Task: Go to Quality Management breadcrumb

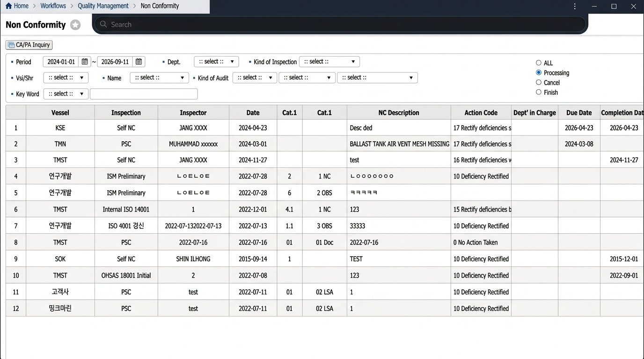Action: click(x=103, y=6)
